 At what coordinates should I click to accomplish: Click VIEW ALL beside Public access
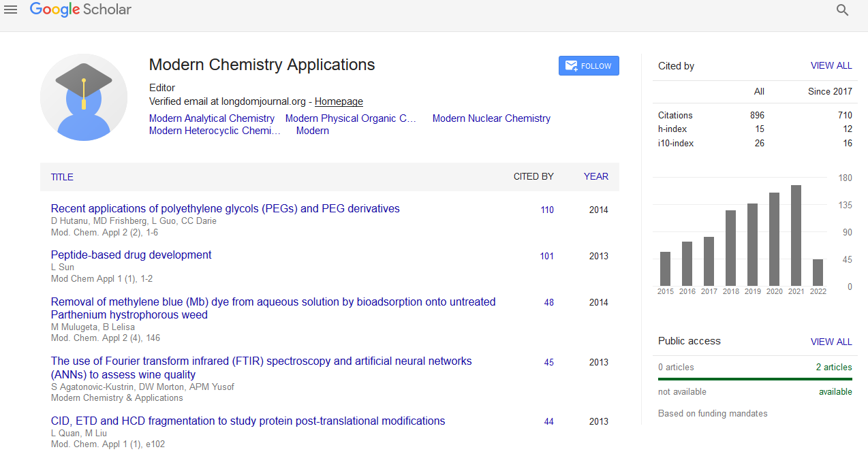click(831, 342)
